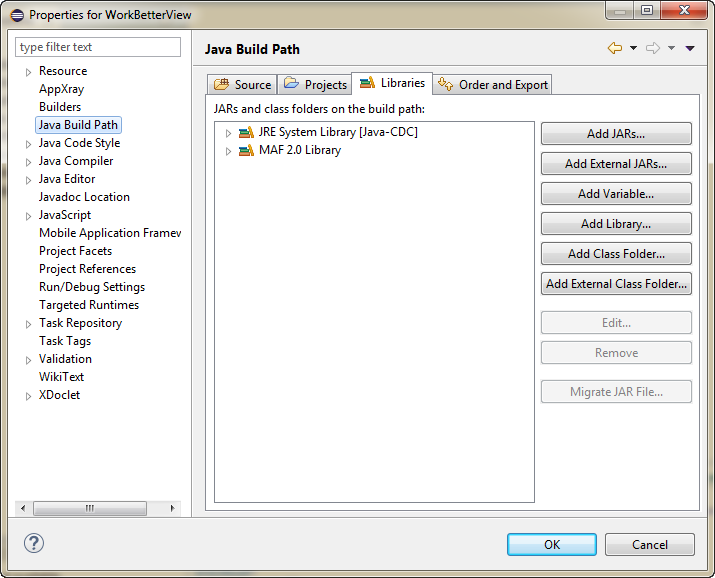The width and height of the screenshot is (715, 578).
Task: Click the Projects tab folder icon
Action: coord(291,83)
